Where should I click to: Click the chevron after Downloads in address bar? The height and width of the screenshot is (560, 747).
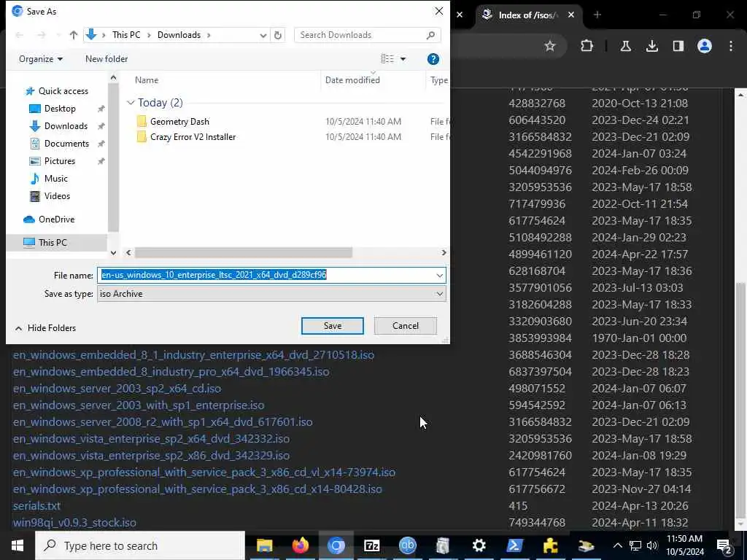209,35
